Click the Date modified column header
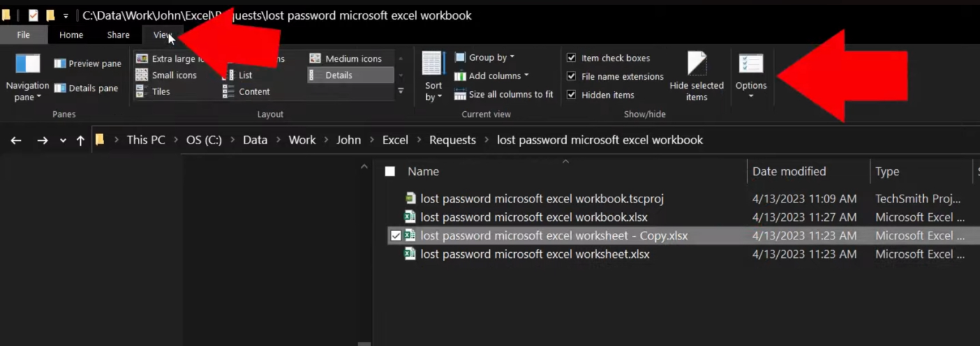This screenshot has height=346, width=980. pos(789,171)
